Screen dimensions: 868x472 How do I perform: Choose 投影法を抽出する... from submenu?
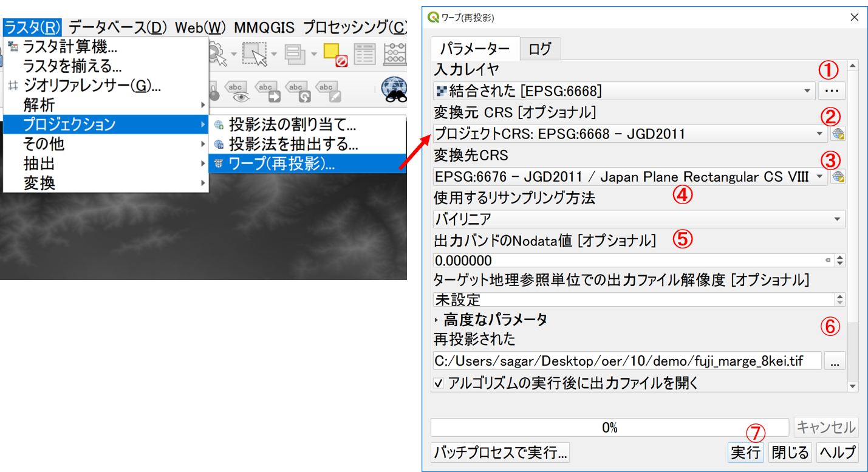(307, 145)
